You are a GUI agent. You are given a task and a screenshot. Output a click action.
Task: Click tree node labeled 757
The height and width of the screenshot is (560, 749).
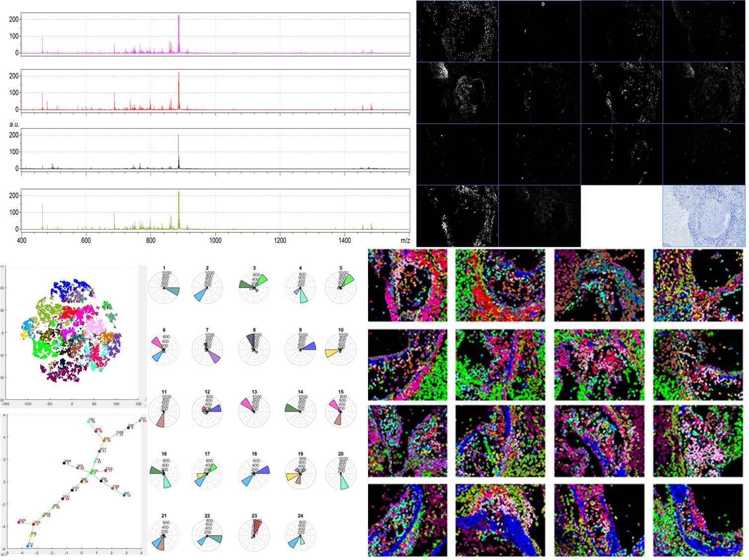pyautogui.click(x=141, y=420)
